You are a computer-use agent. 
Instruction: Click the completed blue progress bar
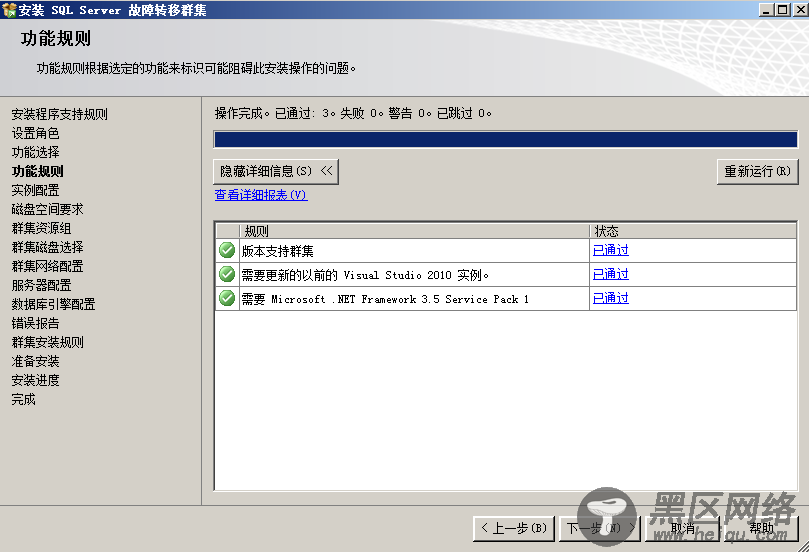506,140
